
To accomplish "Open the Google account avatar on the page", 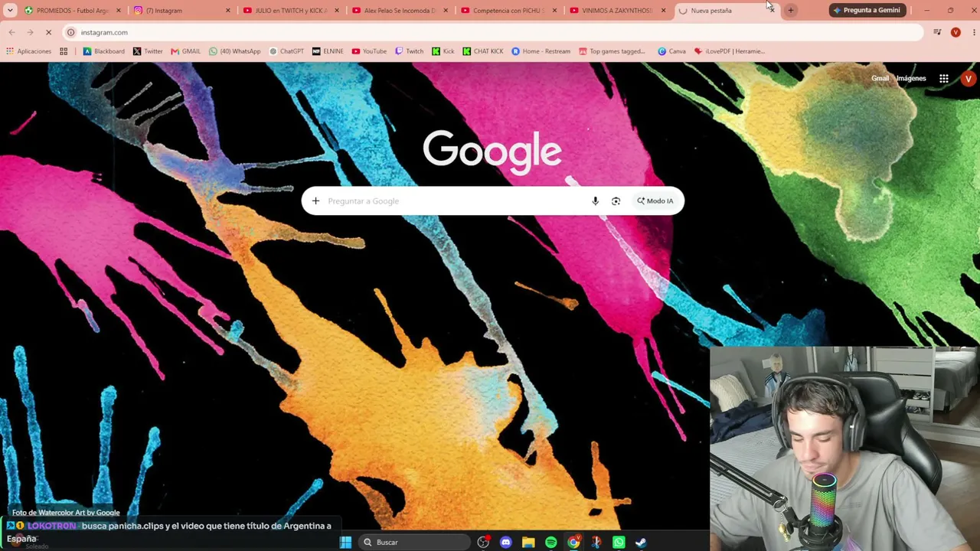I will click(x=969, y=79).
